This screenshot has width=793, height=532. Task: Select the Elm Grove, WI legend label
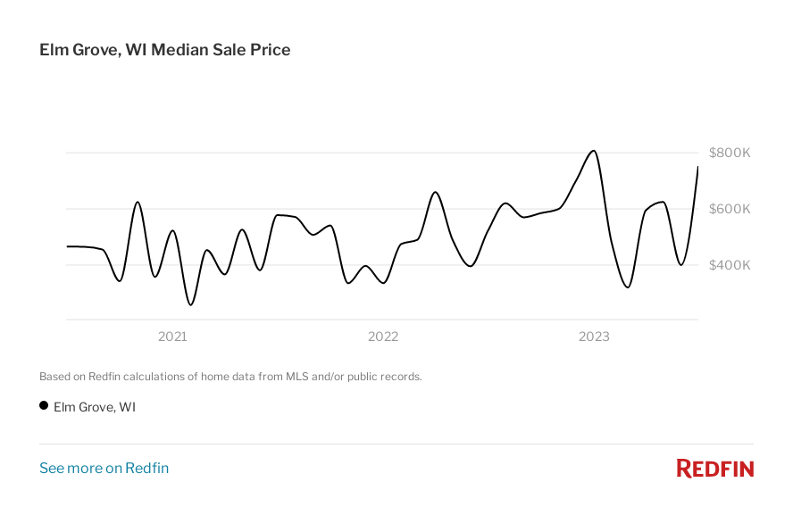(95, 407)
